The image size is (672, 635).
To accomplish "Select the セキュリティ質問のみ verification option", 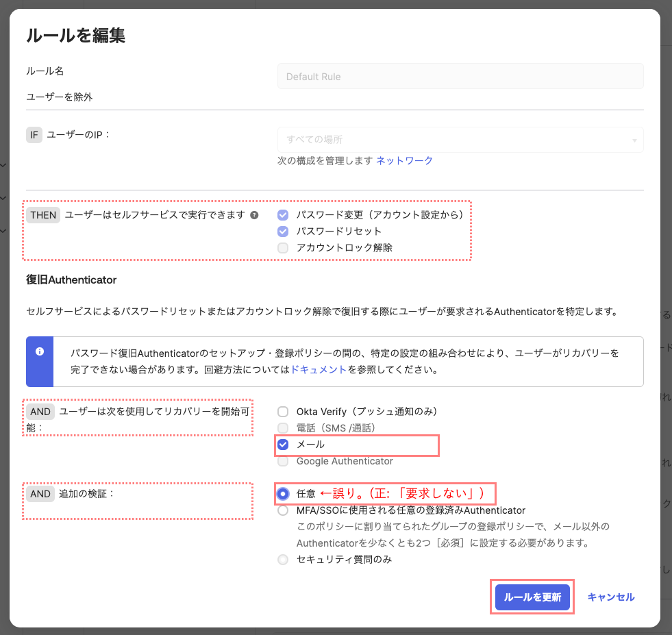I will pyautogui.click(x=283, y=559).
